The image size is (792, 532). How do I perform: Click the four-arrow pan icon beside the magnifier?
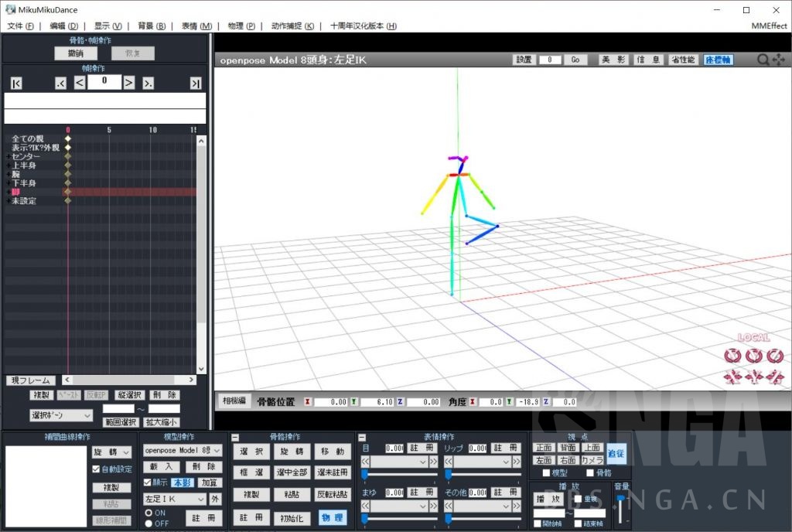(x=778, y=60)
